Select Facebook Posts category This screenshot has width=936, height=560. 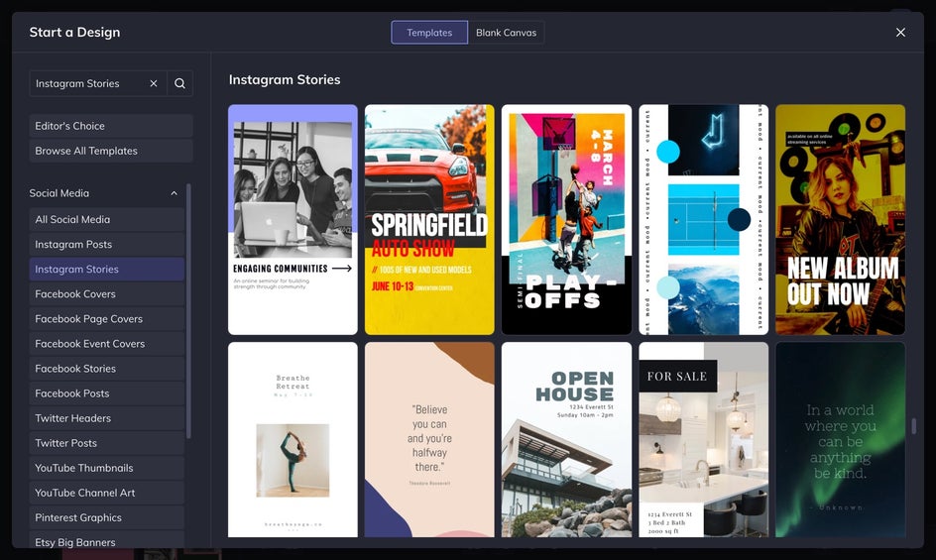click(x=107, y=393)
